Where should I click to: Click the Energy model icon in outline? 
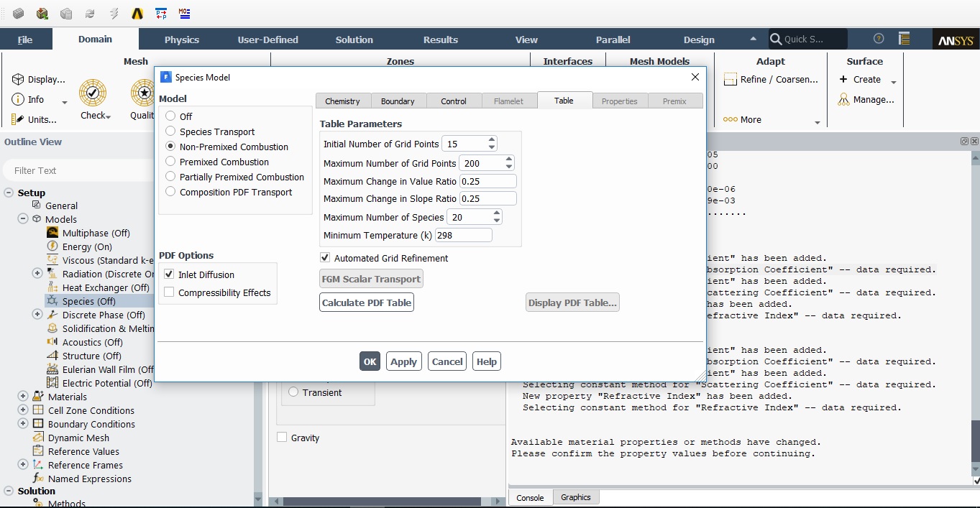(52, 246)
